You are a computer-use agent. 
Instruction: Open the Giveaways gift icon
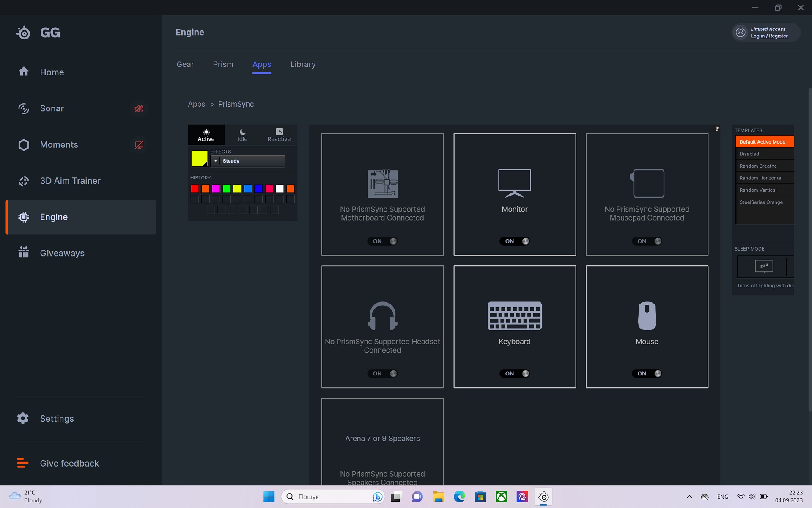(24, 252)
